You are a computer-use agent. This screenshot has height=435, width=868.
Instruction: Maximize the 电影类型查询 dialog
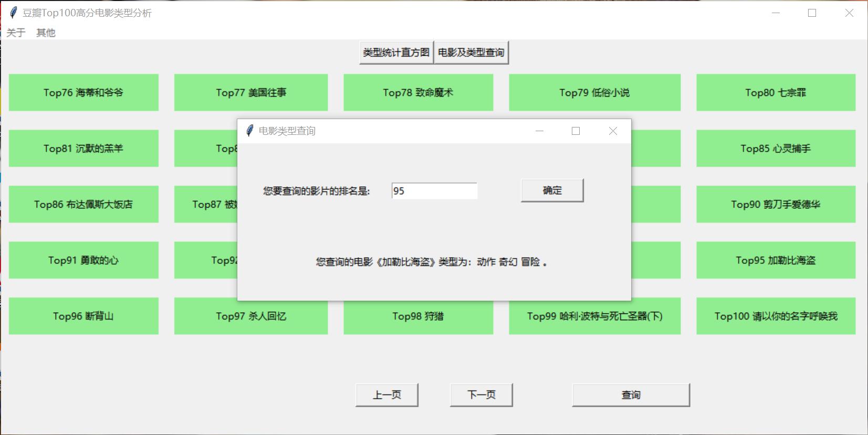576,131
